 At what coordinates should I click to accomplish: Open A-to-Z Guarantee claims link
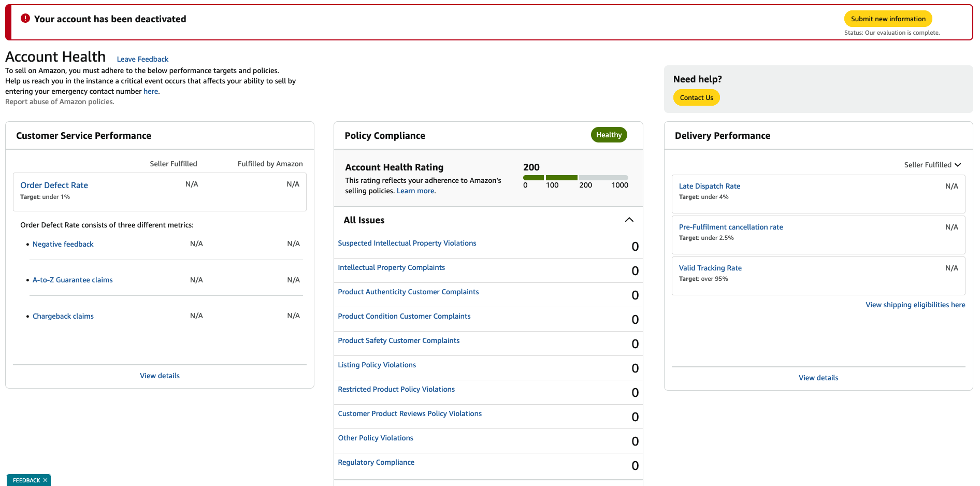73,280
